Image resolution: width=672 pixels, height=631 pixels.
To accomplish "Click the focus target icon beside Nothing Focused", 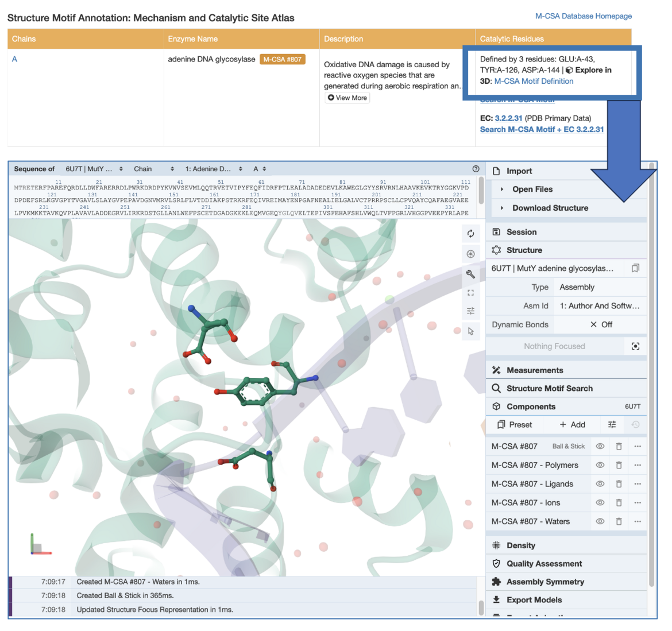I will 636,346.
